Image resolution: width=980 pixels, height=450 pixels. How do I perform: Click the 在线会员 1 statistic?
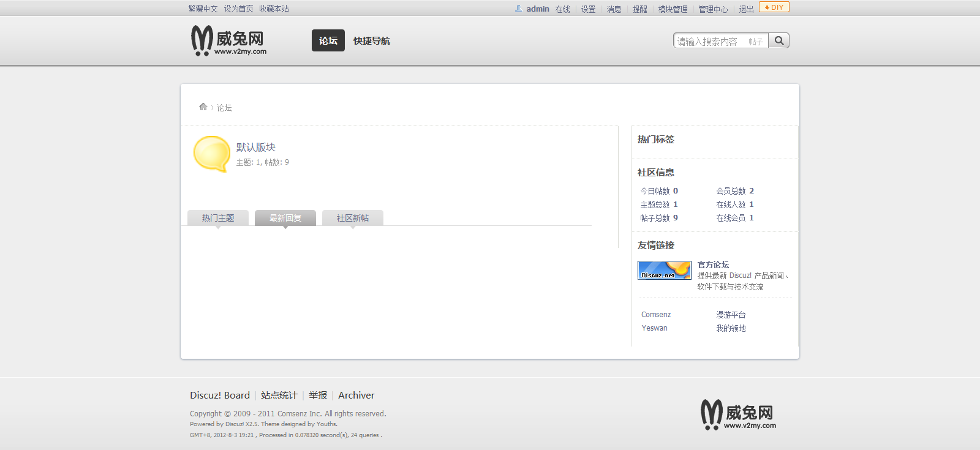[x=735, y=218]
